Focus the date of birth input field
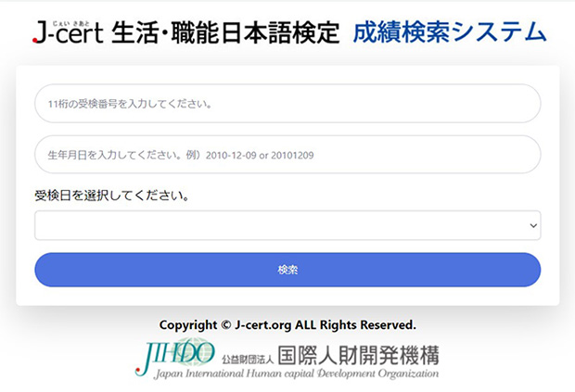575x392 pixels. click(x=287, y=155)
